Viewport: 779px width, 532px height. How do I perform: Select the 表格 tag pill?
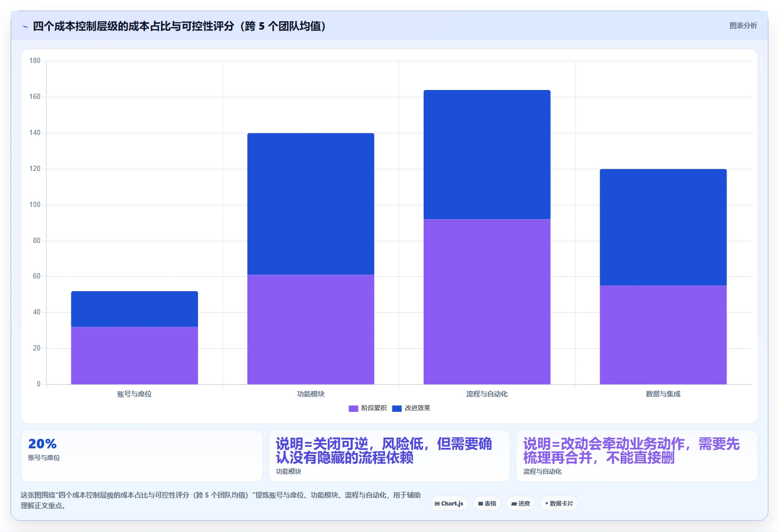(x=487, y=503)
